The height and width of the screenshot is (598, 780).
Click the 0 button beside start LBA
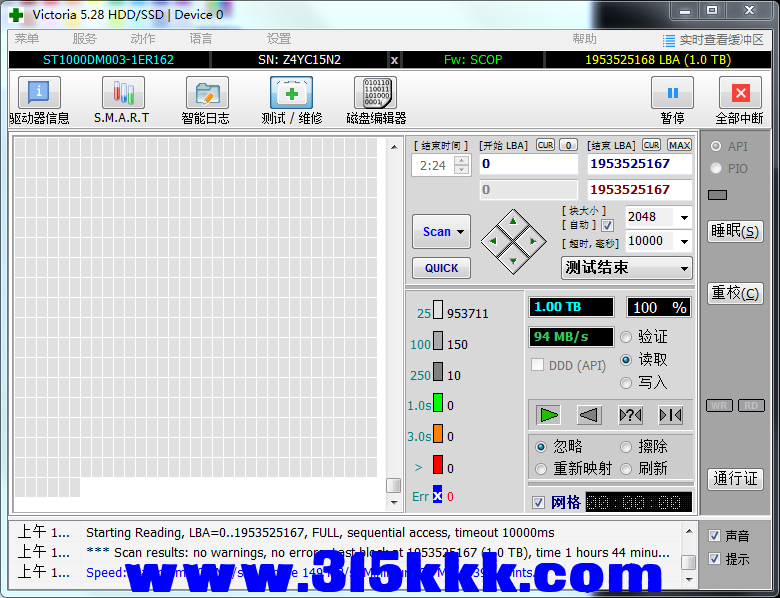(568, 145)
